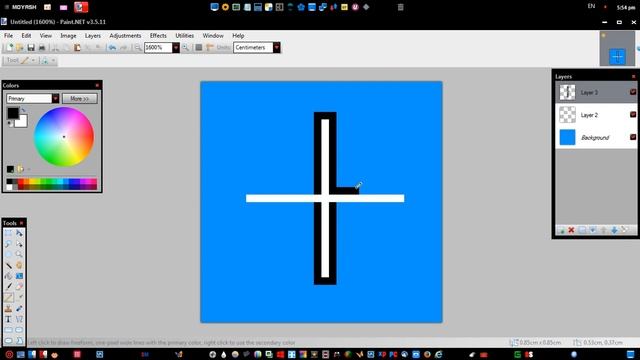Select the Color Picker eyedropper tool

19,298
